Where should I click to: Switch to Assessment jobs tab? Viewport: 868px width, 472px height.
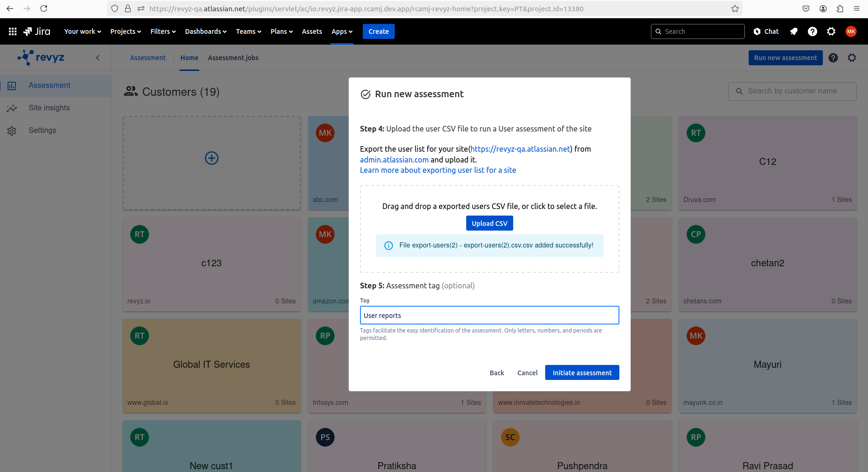(x=233, y=58)
